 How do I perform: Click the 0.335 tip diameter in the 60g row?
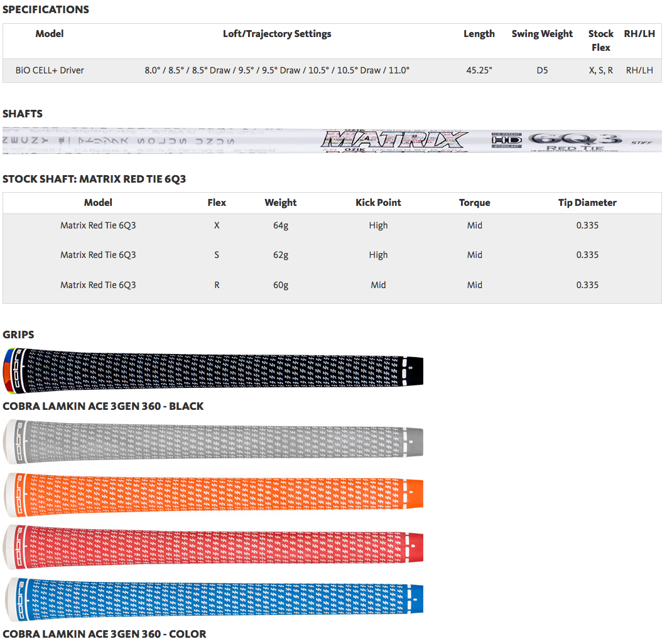click(x=587, y=285)
